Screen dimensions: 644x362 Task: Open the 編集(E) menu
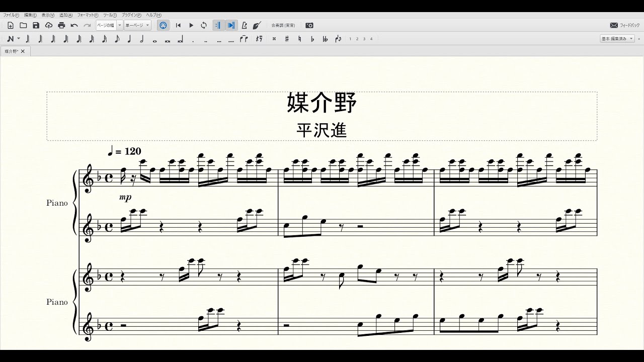point(30,15)
